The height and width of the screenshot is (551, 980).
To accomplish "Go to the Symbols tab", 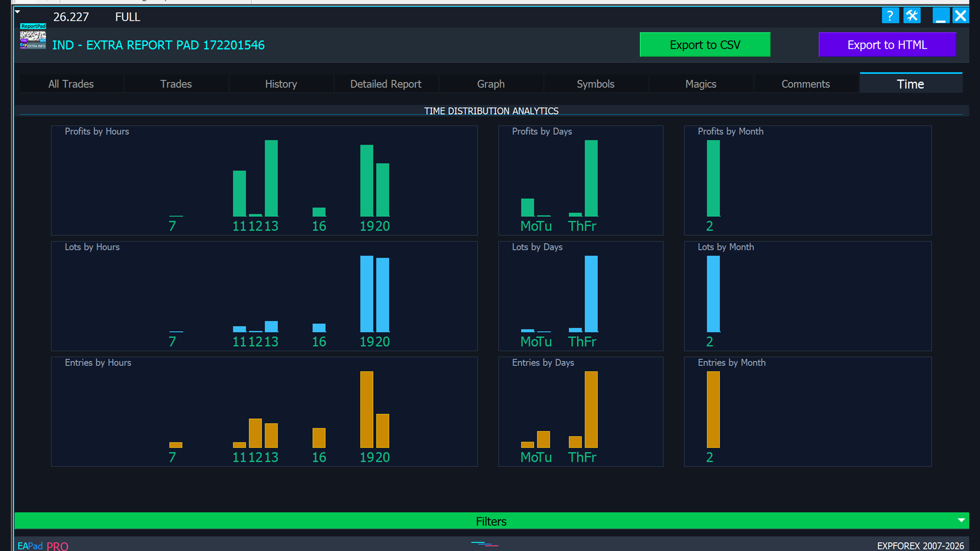I will (x=595, y=84).
